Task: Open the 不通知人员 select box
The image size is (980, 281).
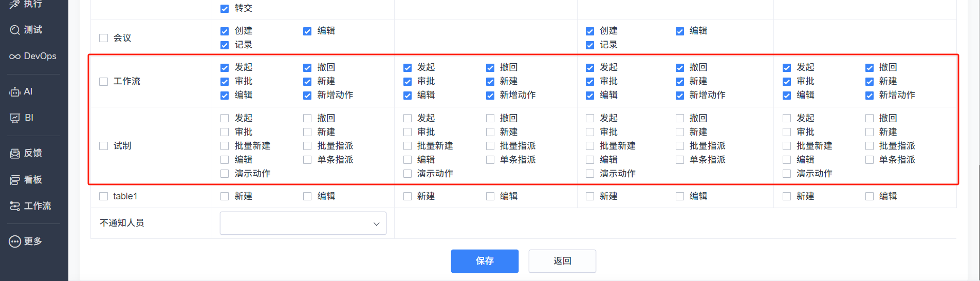Action: click(303, 223)
